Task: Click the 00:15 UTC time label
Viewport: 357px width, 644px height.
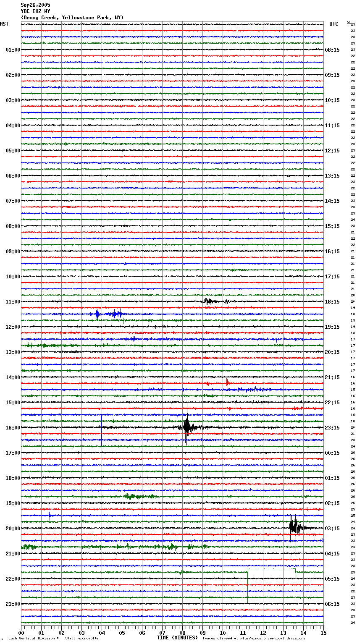Action: pos(332,453)
